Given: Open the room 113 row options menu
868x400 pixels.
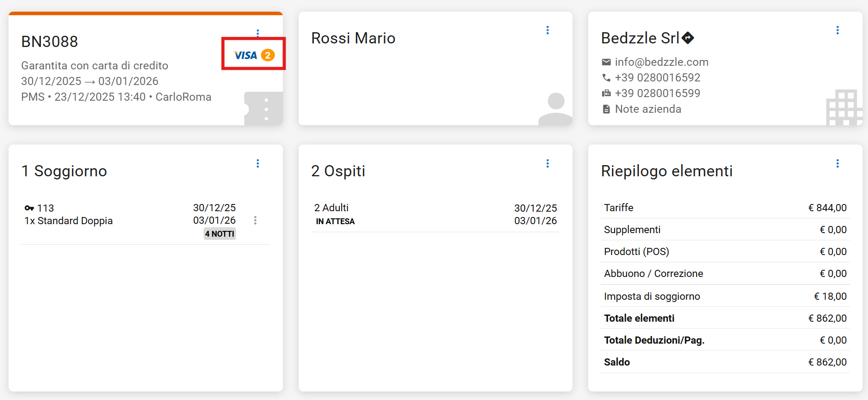Looking at the screenshot, I should tap(255, 220).
